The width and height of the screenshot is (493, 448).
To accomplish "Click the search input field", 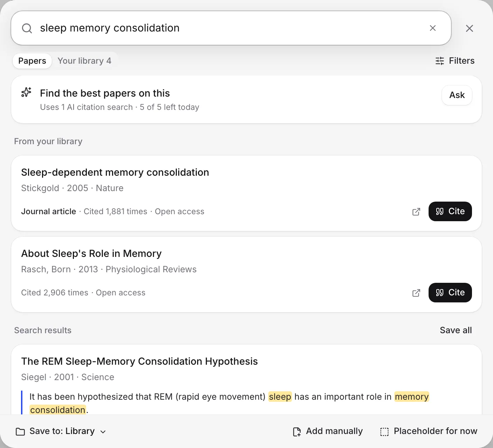I will point(231,28).
